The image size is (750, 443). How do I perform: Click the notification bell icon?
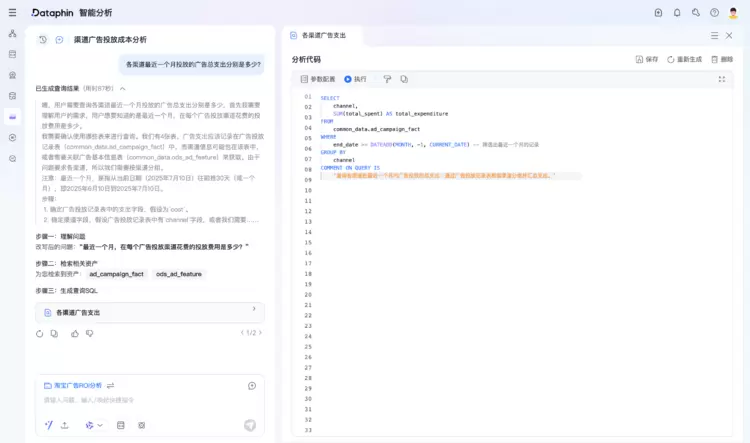coord(677,13)
